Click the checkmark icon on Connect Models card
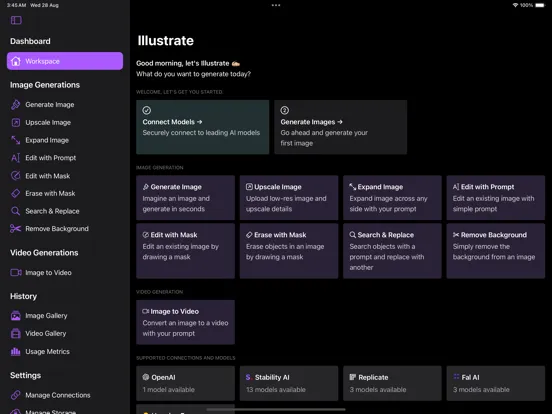The width and height of the screenshot is (552, 414). point(147,111)
